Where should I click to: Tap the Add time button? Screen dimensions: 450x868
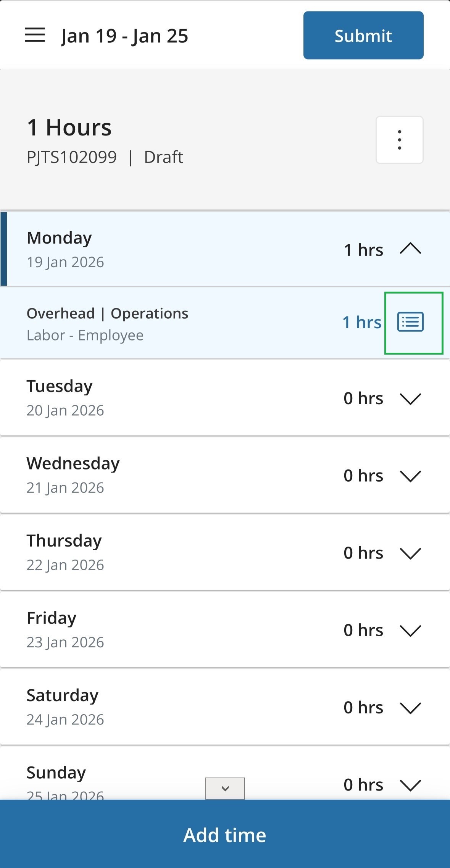pyautogui.click(x=225, y=834)
